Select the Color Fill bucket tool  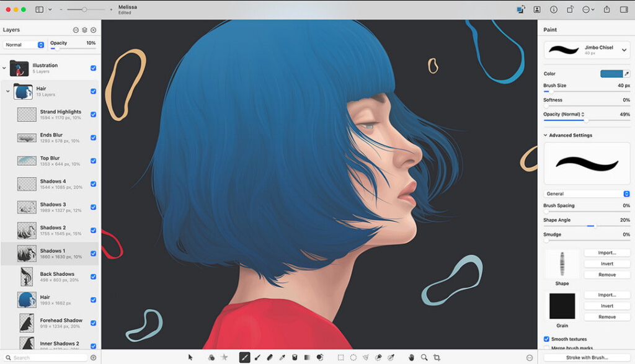[x=295, y=357]
